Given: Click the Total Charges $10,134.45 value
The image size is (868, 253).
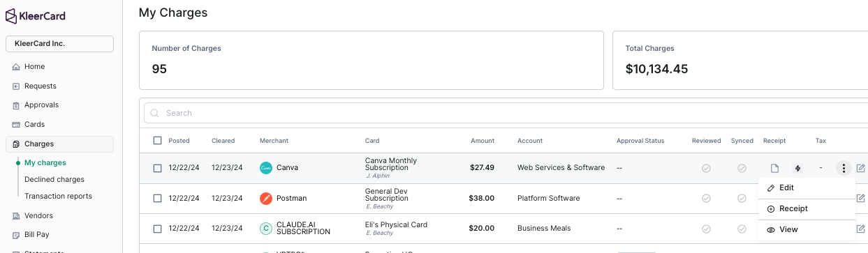Looking at the screenshot, I should (x=656, y=69).
